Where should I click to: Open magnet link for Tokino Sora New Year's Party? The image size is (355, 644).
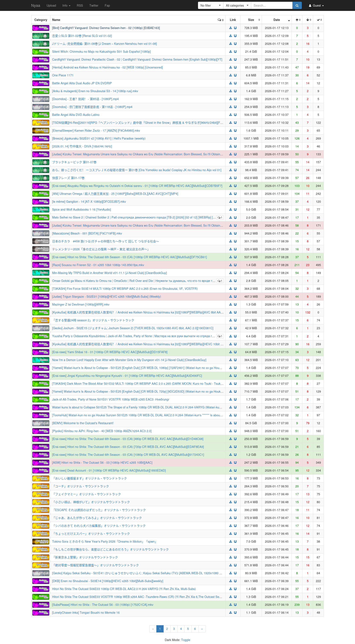click(x=235, y=542)
